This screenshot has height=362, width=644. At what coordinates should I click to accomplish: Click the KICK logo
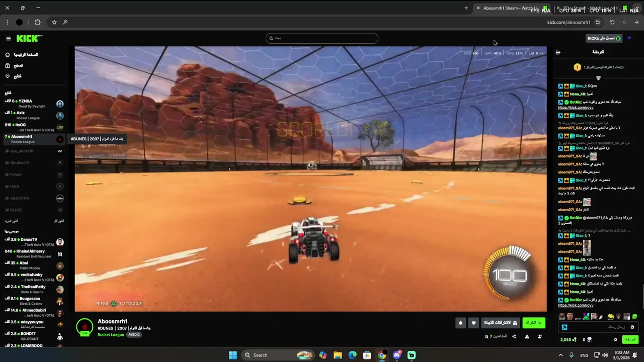29,38
